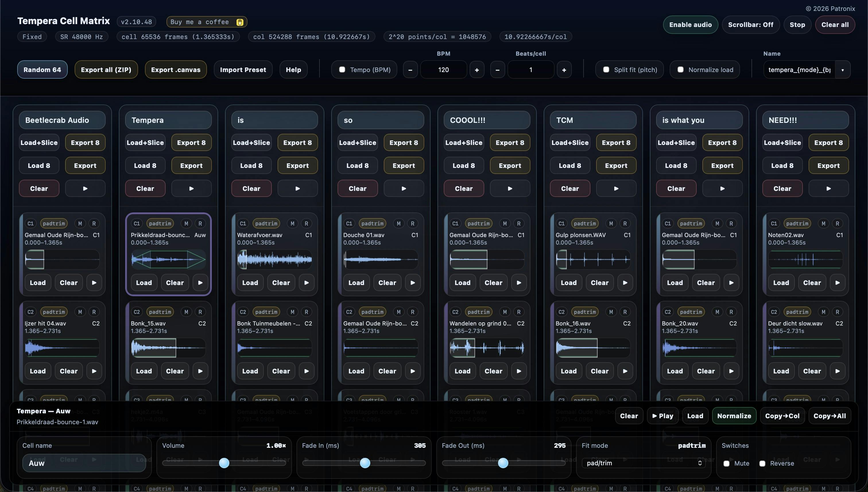The height and width of the screenshot is (492, 868).
Task: Play the Bonk_20.wav cell
Action: pyautogui.click(x=731, y=371)
